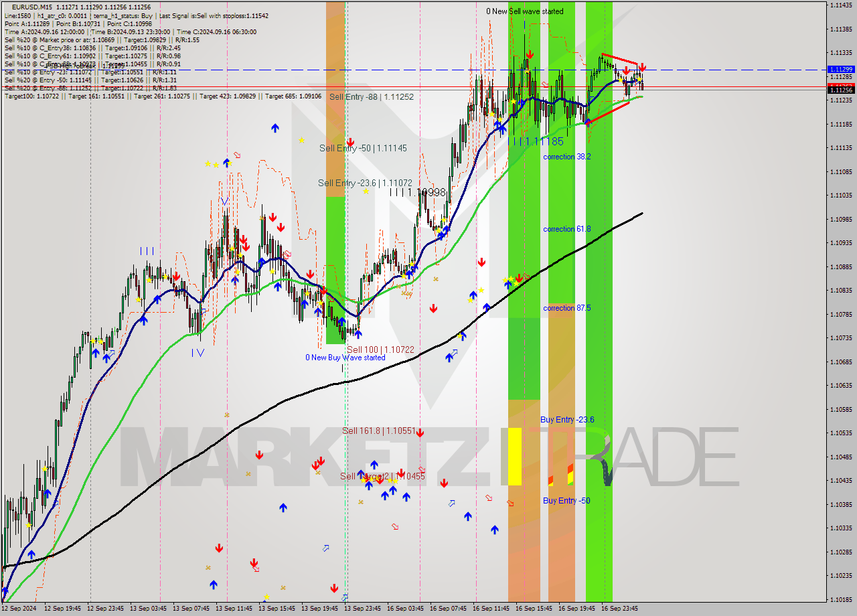Viewport: 857px width, 616px height.
Task: Click the 'I V' wave label below green average
Action: click(198, 353)
